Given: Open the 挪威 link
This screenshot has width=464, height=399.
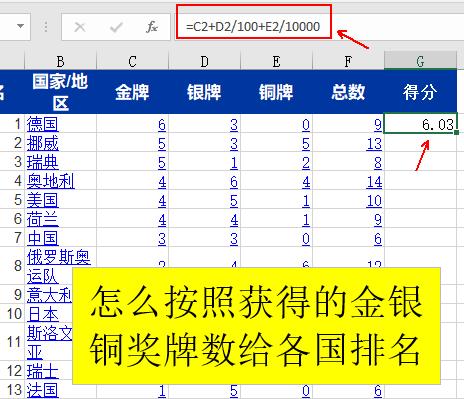Looking at the screenshot, I should (x=42, y=143).
